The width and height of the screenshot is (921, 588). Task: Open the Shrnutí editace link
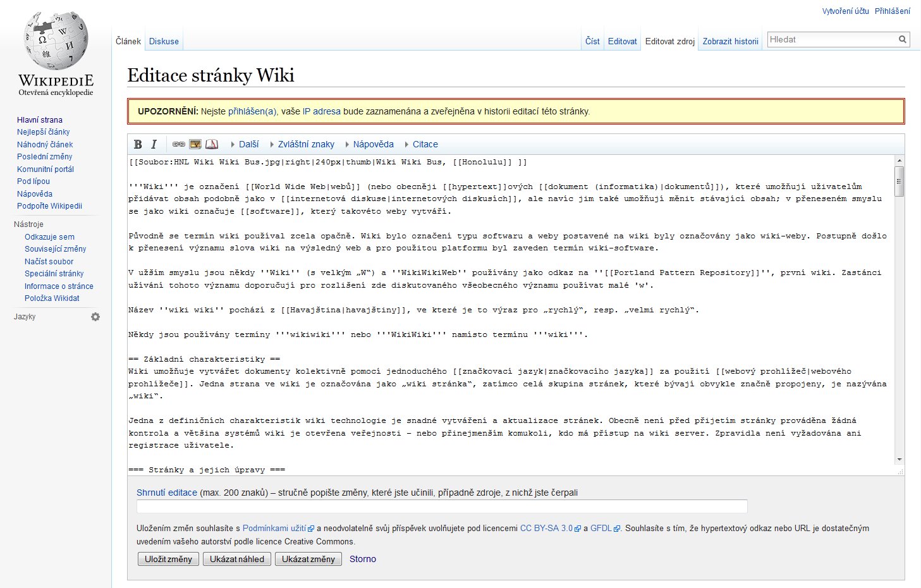coord(167,493)
